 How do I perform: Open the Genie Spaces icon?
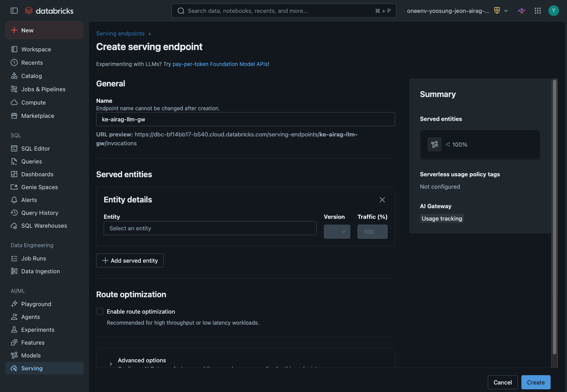(14, 187)
